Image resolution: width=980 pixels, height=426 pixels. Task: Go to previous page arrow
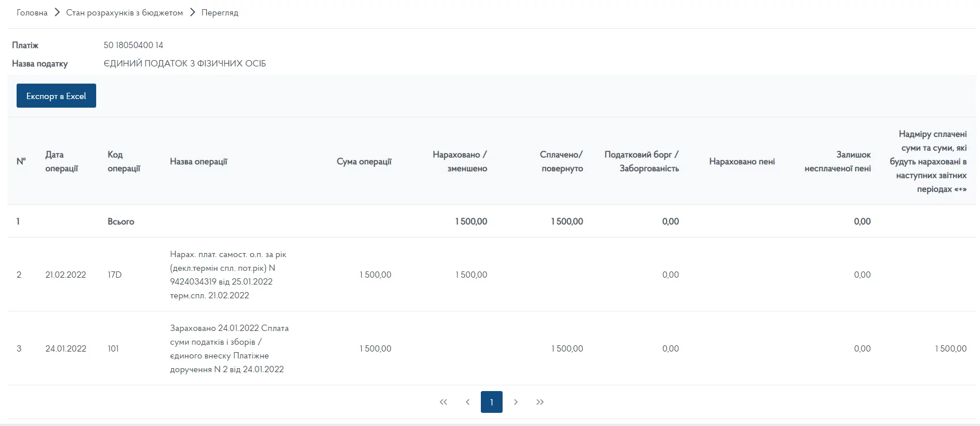(468, 402)
